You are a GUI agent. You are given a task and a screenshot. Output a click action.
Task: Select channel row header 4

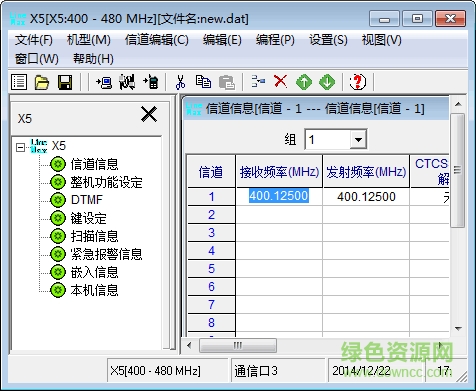tap(211, 250)
